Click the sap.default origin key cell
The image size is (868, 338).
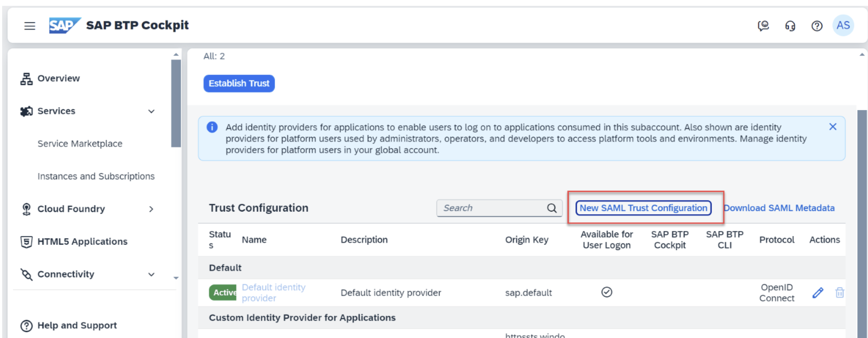[528, 293]
